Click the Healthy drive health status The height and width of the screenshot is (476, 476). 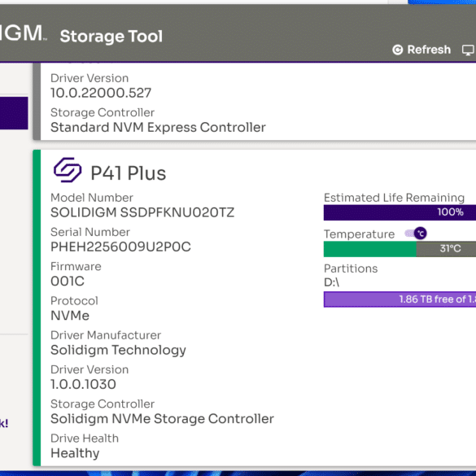pos(75,453)
